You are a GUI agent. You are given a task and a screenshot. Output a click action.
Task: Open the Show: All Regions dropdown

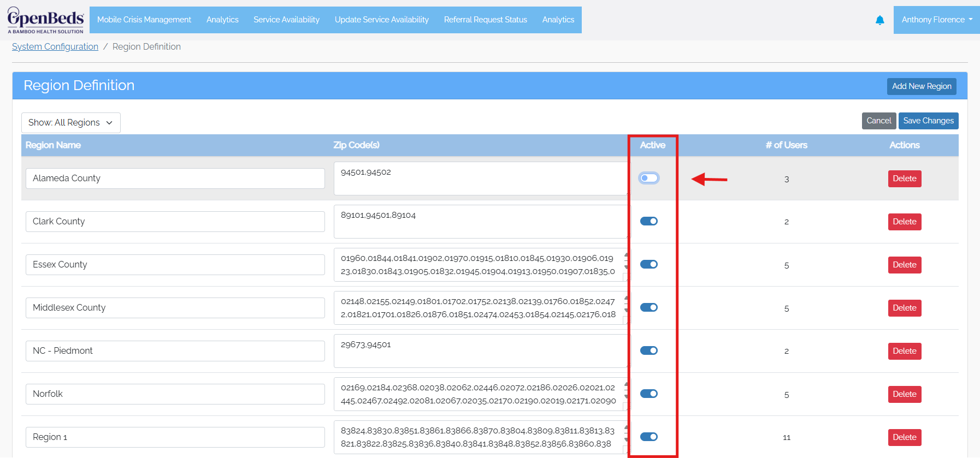pos(71,123)
